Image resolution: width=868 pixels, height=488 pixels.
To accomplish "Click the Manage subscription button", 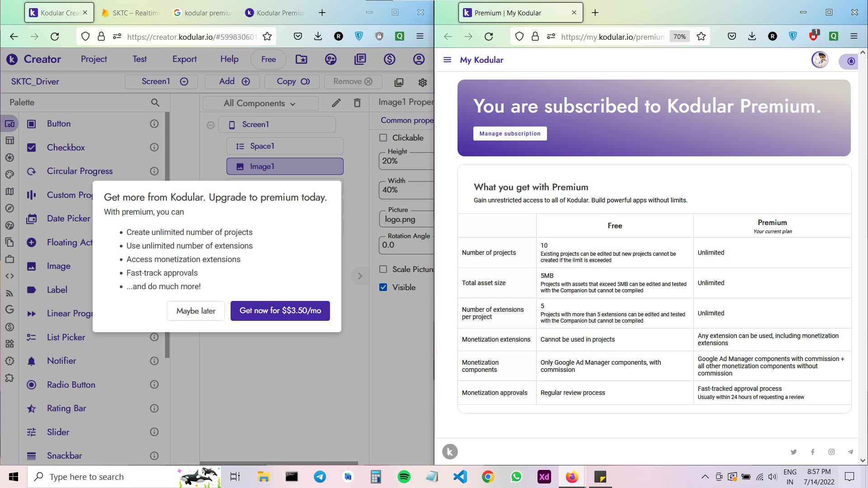I will 509,134.
